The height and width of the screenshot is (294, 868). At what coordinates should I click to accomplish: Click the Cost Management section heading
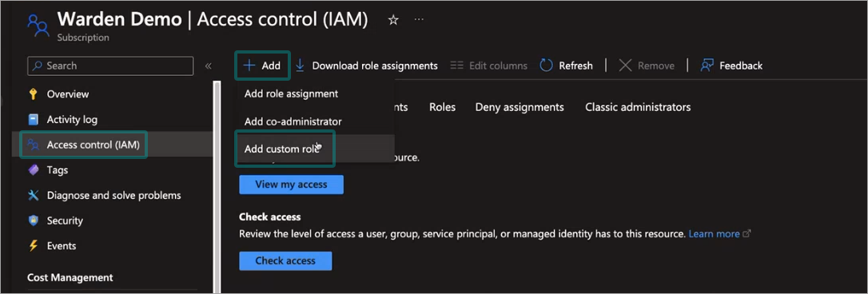pos(70,277)
